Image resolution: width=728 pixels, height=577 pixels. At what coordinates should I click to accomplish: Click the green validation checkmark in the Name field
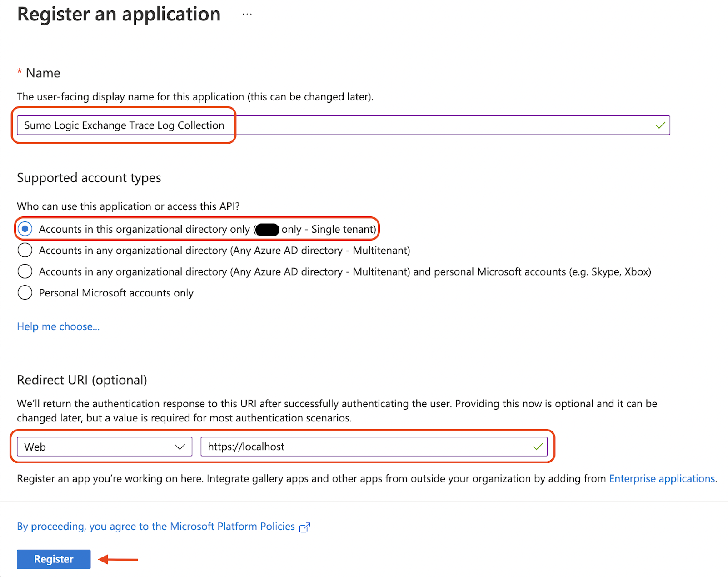(660, 125)
